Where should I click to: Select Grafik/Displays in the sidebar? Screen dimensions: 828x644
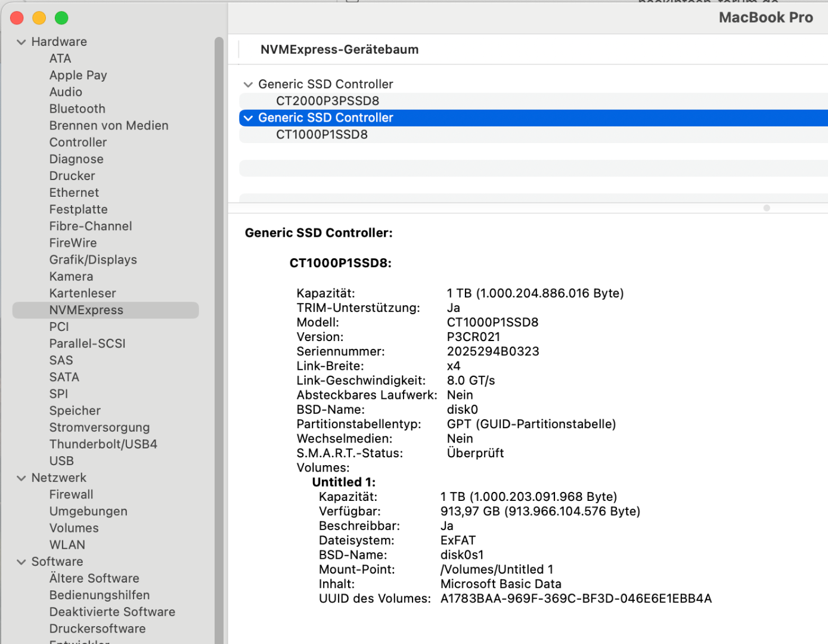(x=93, y=260)
